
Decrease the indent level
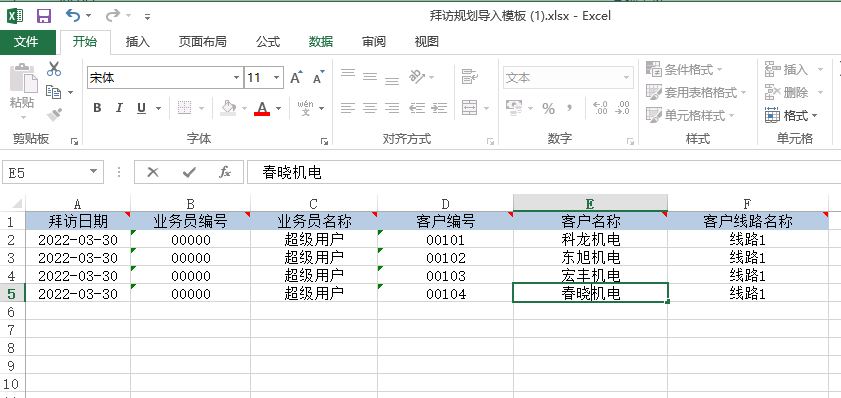click(x=417, y=108)
